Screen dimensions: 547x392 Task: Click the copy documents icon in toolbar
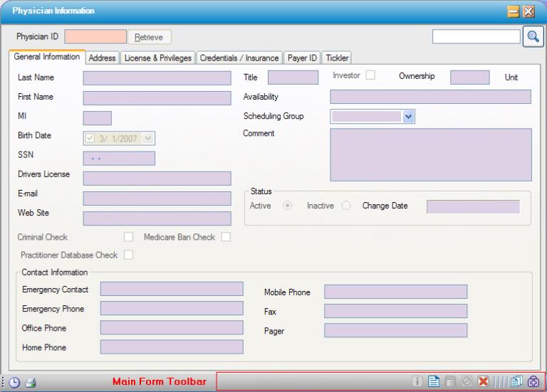517,382
